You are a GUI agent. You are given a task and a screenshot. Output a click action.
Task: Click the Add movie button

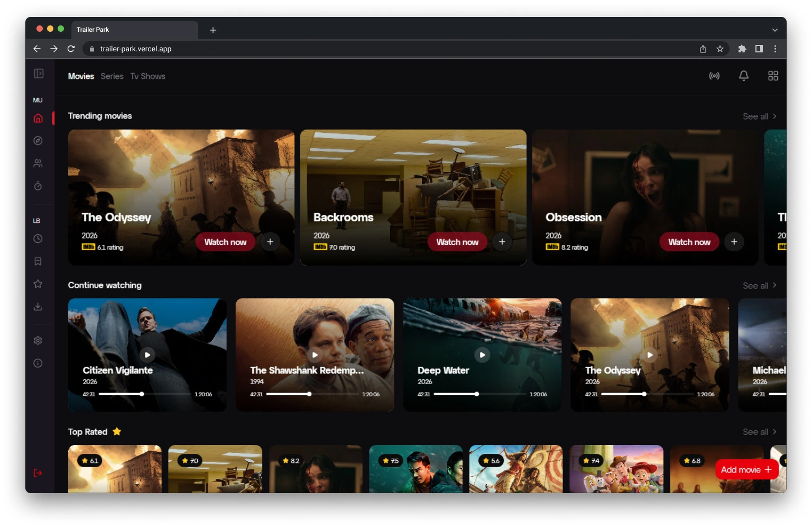click(746, 470)
